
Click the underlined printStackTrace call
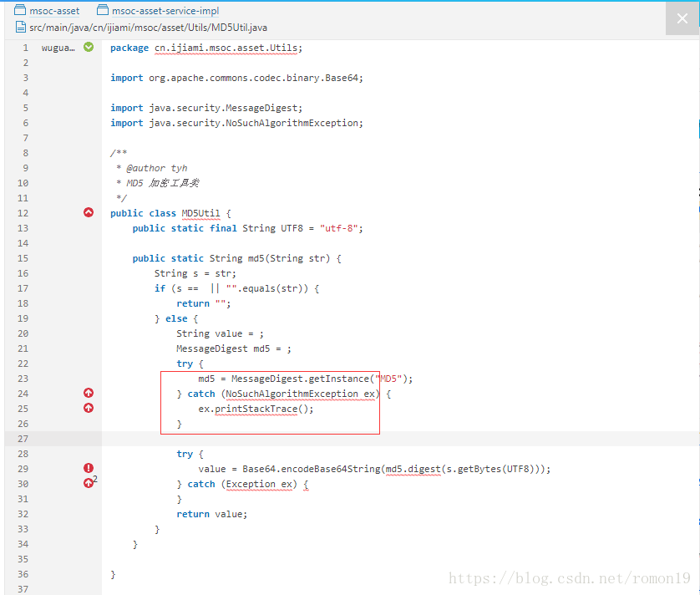[x=256, y=409]
